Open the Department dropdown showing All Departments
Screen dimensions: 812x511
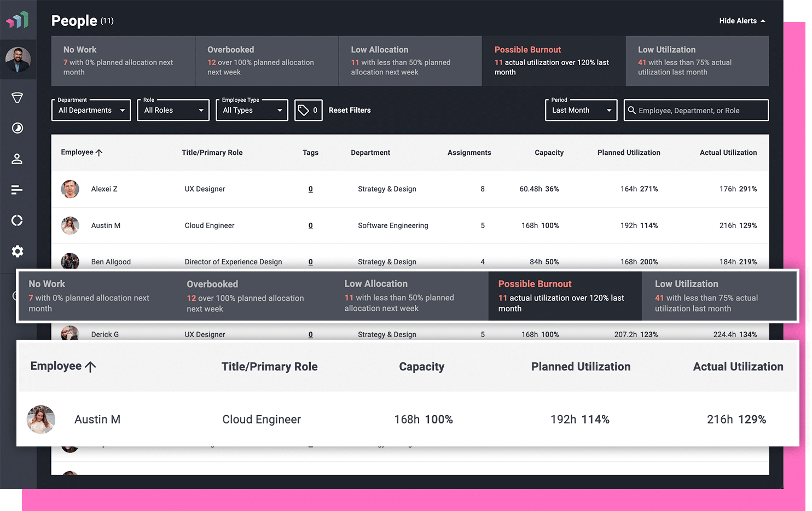coord(91,110)
